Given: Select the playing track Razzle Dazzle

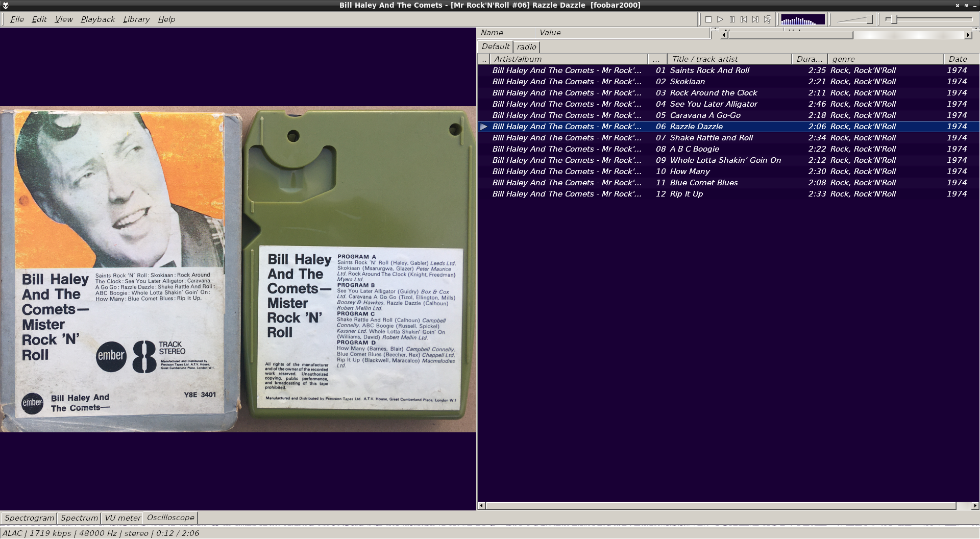Looking at the screenshot, I should [x=728, y=127].
